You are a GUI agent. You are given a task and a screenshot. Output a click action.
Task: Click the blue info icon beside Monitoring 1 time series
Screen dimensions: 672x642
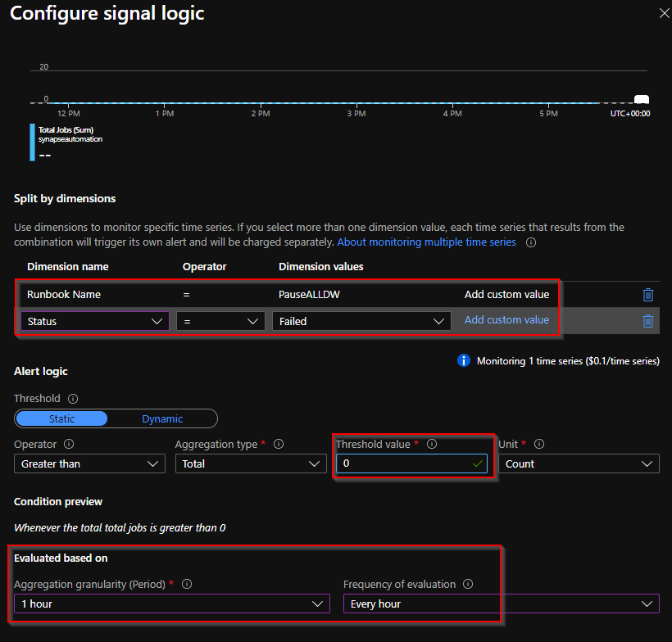(x=464, y=360)
